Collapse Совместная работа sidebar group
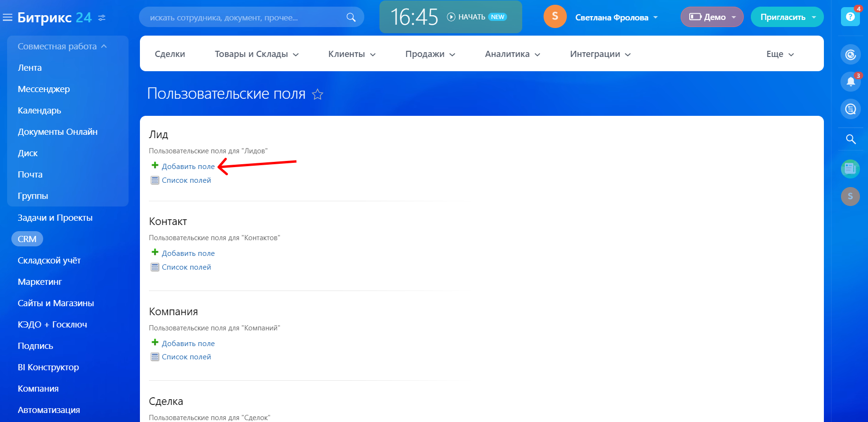Image resolution: width=868 pixels, height=422 pixels. 62,46
